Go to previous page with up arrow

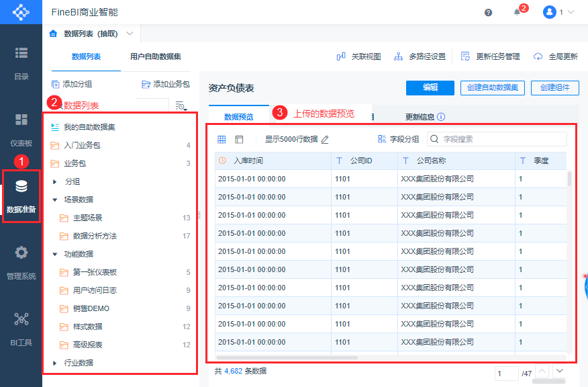542,372
